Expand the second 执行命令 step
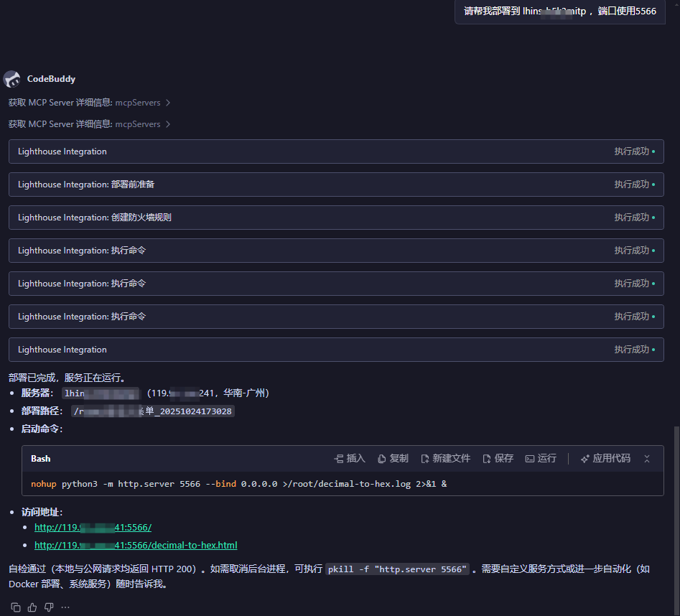Viewport: 680px width, 616px height. [336, 284]
